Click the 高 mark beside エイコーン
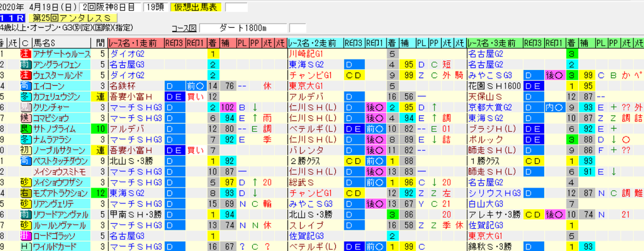 coord(25,86)
